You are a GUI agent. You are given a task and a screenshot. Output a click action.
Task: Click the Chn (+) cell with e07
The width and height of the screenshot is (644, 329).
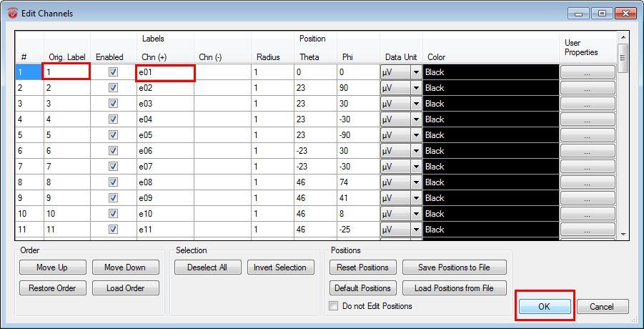coord(165,167)
